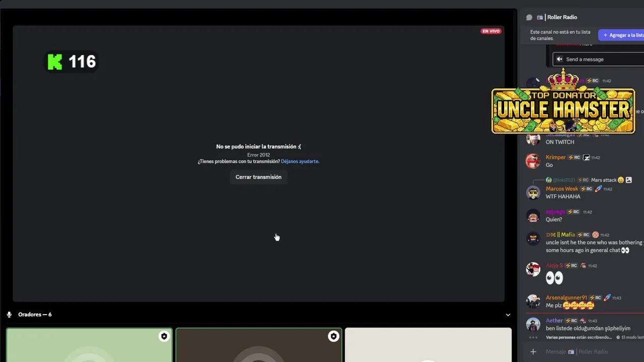Open Aether's avatar
Viewport: 644px width, 362px height.
[x=533, y=324]
